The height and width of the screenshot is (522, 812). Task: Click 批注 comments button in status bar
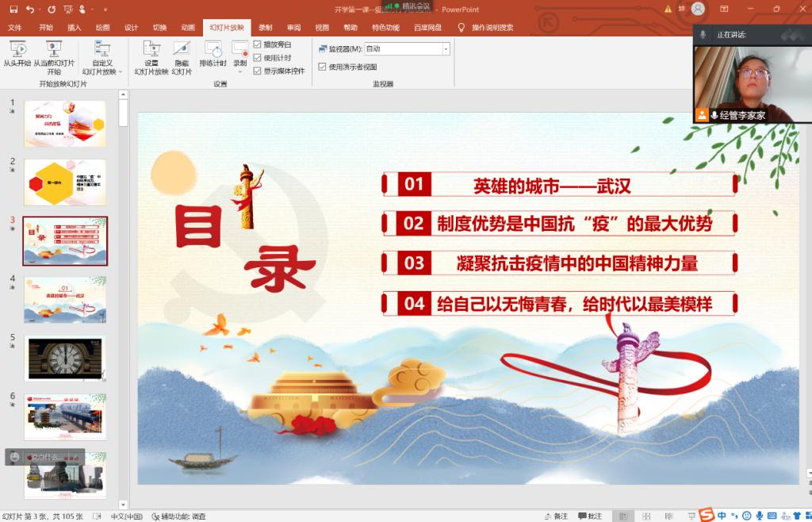pyautogui.click(x=589, y=516)
